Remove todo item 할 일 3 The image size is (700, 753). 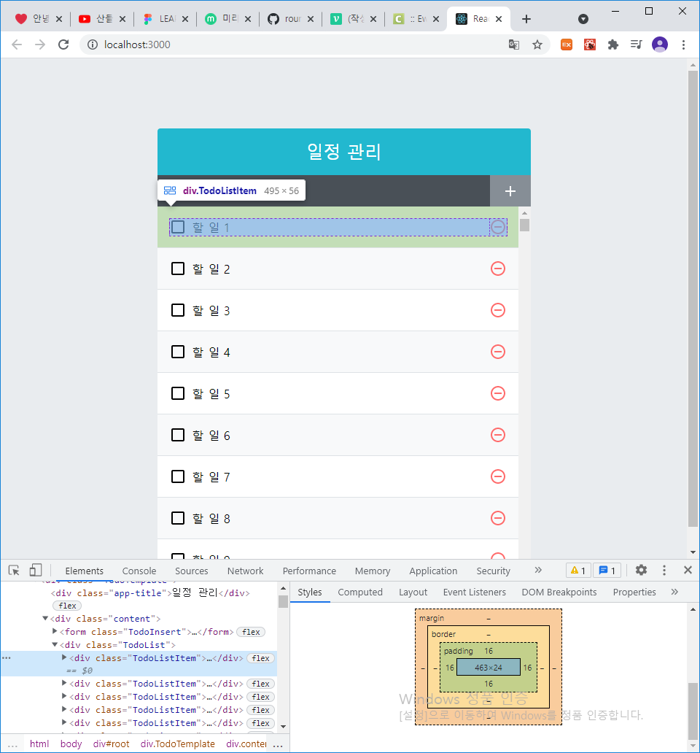pyautogui.click(x=498, y=310)
